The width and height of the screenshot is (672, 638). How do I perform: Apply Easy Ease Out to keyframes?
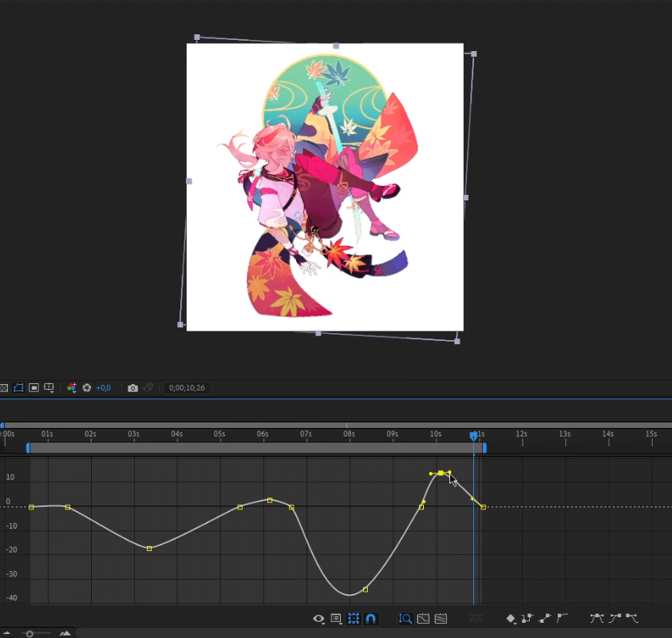[632, 618]
